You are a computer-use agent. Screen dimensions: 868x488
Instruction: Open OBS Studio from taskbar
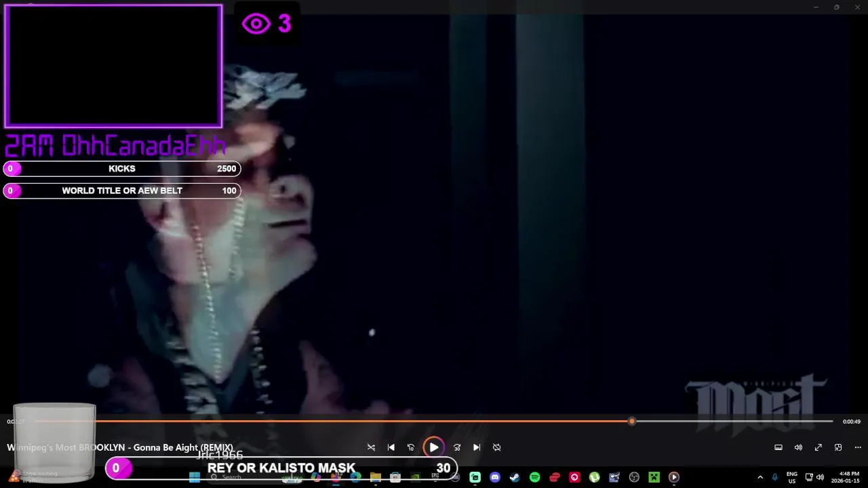634,477
